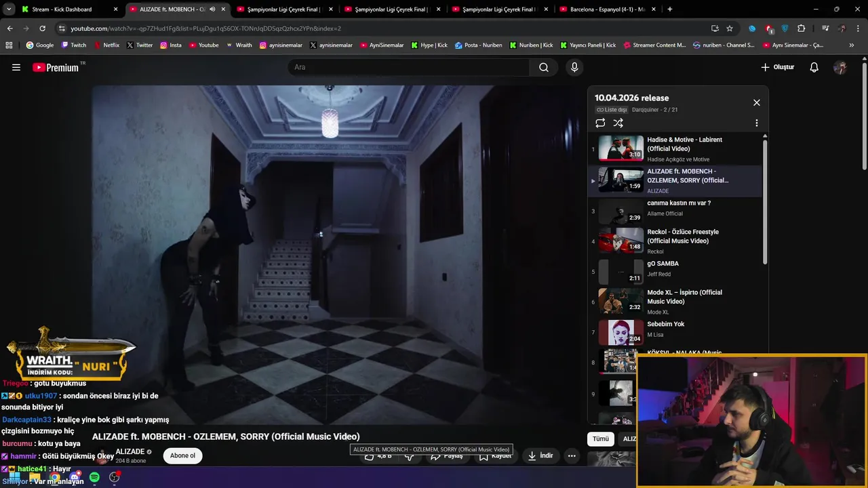This screenshot has height=488, width=868.
Task: Toggle playlist loop icon
Action: coord(600,123)
